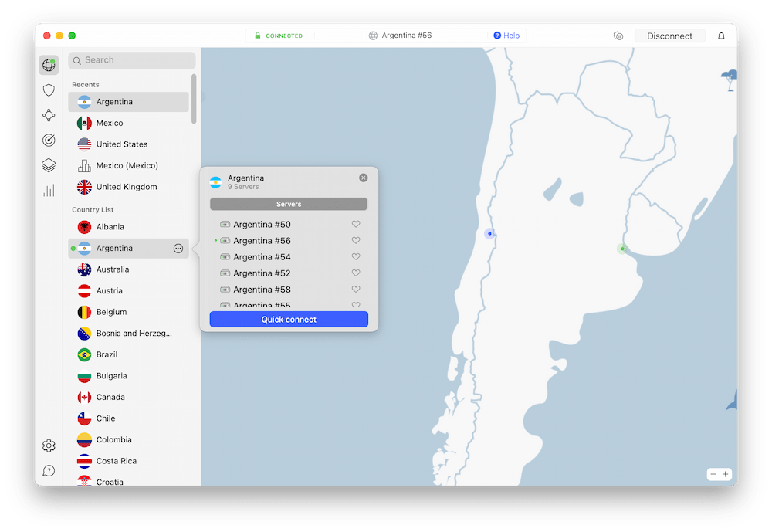Select Austria in Country List

point(128,290)
